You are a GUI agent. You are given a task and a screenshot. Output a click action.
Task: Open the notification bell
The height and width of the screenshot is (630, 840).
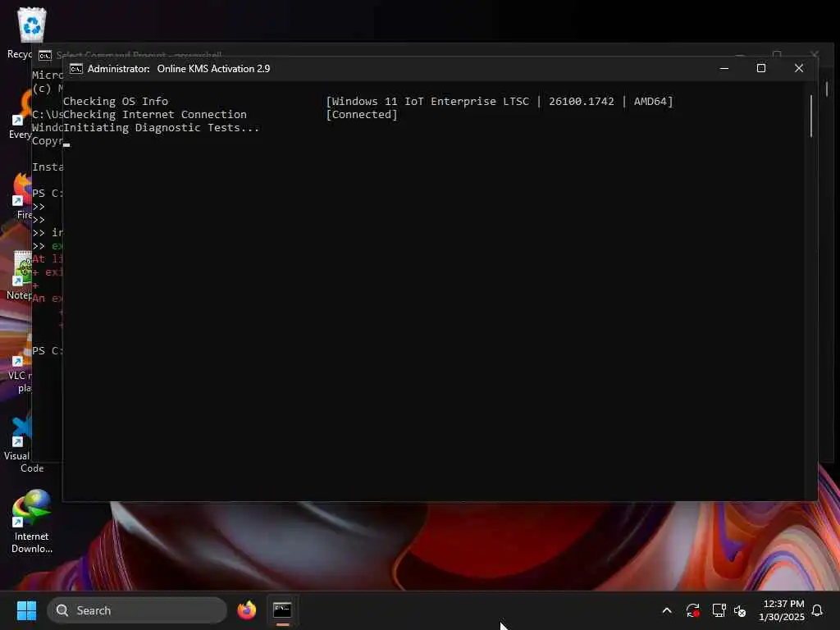click(x=817, y=610)
